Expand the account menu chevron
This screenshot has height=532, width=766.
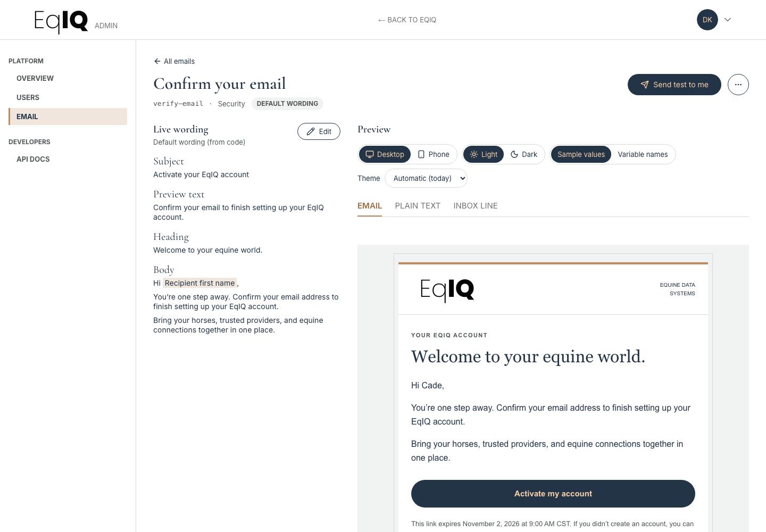pyautogui.click(x=728, y=20)
